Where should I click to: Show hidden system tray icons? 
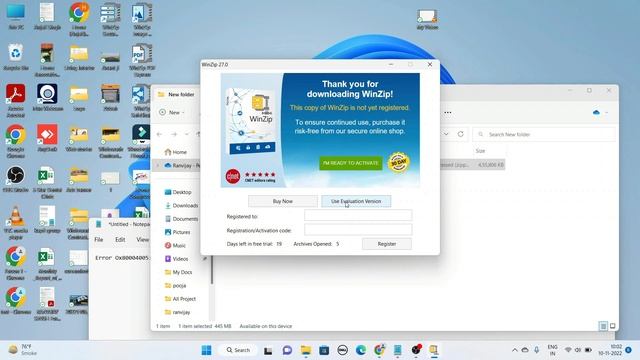tap(515, 350)
